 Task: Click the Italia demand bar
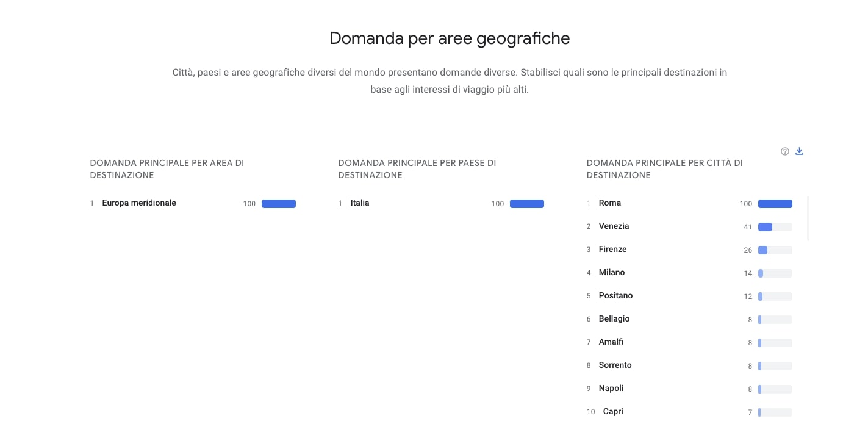tap(526, 204)
